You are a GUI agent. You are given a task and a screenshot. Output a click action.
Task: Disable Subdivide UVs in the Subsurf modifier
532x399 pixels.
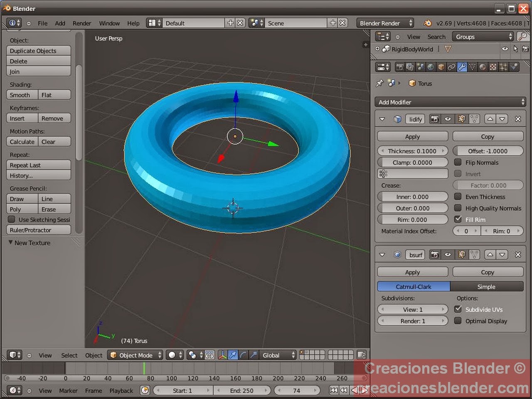coord(458,309)
